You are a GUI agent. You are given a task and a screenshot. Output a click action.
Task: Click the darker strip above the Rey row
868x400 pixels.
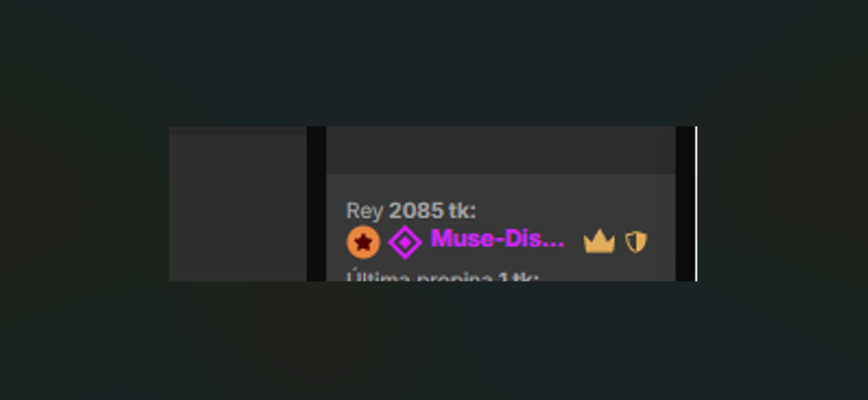(500, 150)
